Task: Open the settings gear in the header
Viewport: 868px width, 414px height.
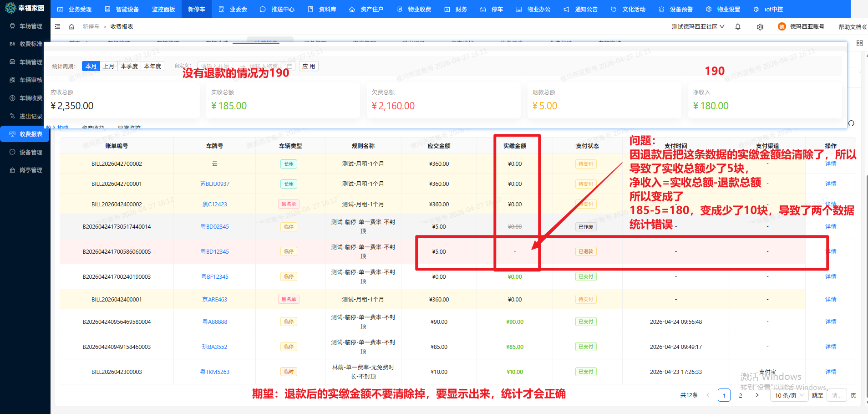Action: coord(760,27)
